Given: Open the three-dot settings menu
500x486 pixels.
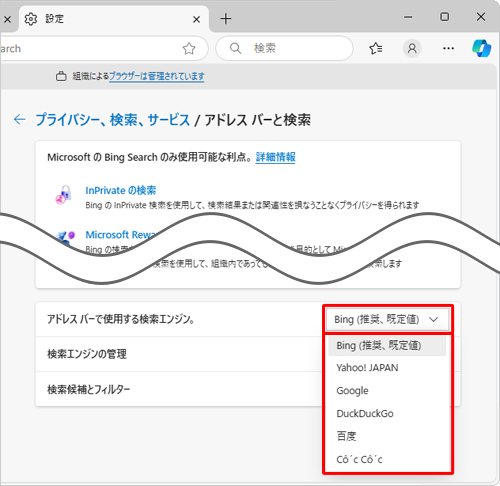Looking at the screenshot, I should 448,49.
